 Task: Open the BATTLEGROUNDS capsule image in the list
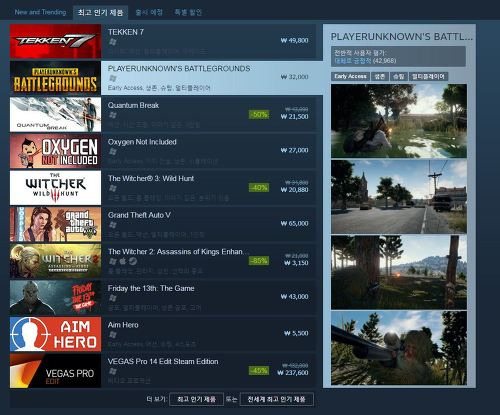pyautogui.click(x=55, y=78)
